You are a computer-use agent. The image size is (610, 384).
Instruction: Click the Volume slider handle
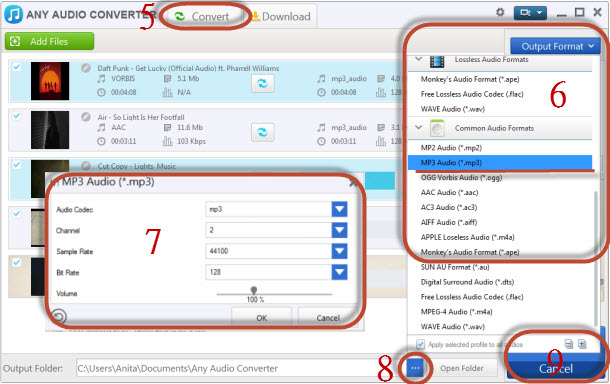click(254, 290)
